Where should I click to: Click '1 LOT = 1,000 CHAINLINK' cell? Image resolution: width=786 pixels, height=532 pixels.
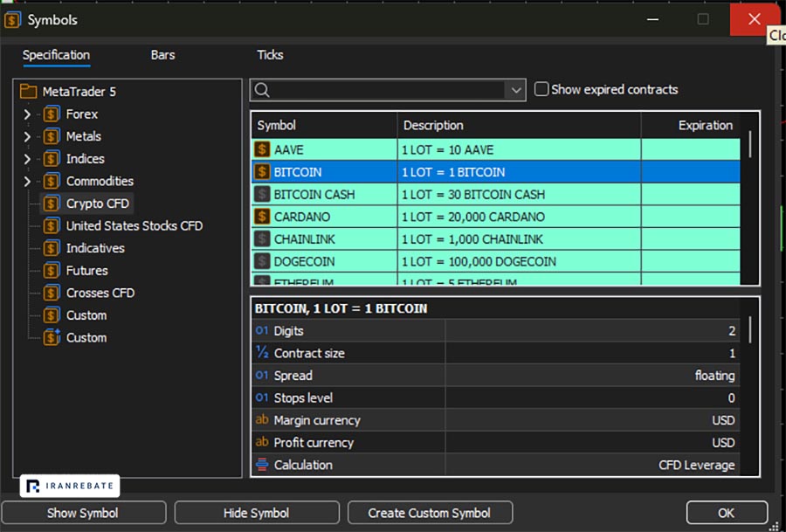(519, 238)
